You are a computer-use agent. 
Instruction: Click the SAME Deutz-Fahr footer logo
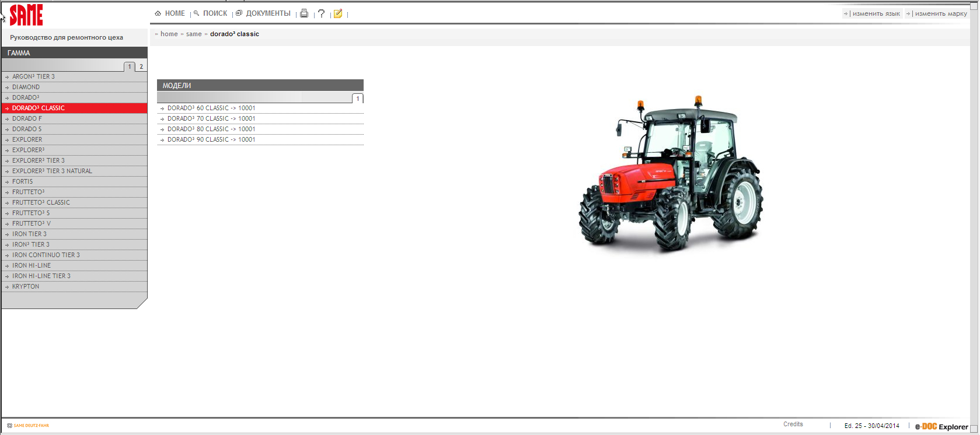28,426
